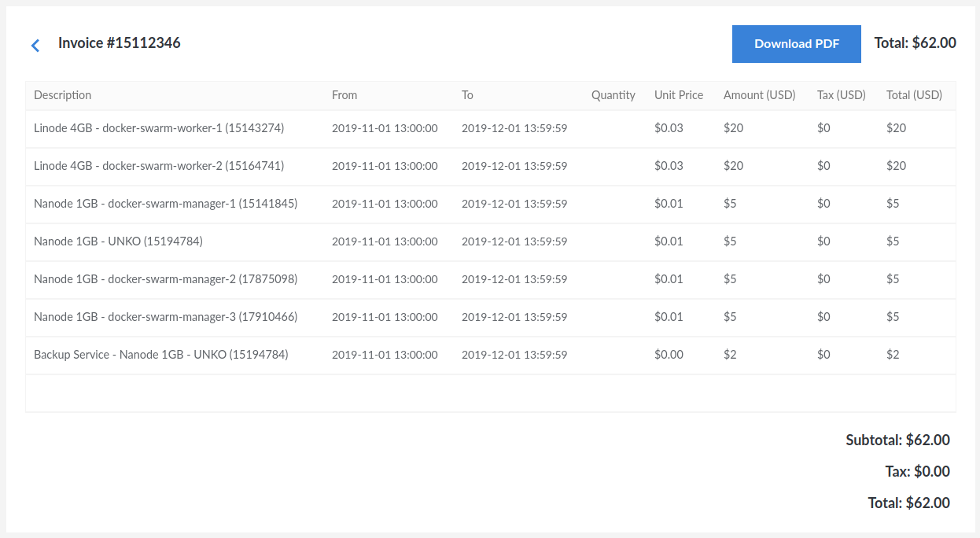The image size is (980, 538).
Task: Select row Nanode 1GB - docker-swarm-manager-2 (17875098)
Action: pos(491,279)
